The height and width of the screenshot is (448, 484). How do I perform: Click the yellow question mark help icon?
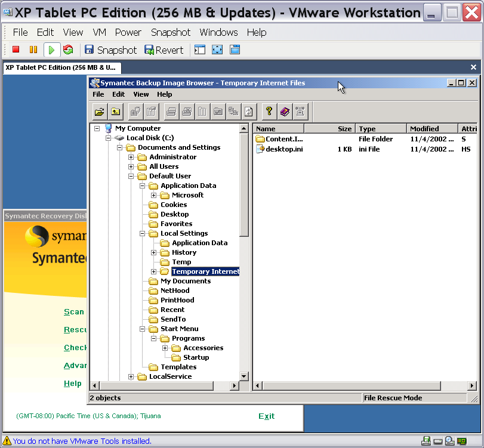(269, 111)
